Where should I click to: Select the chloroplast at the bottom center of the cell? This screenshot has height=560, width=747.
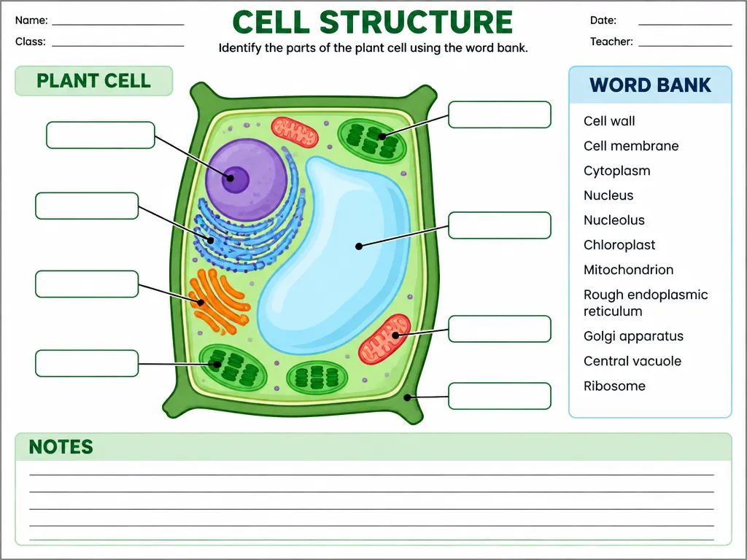click(317, 377)
